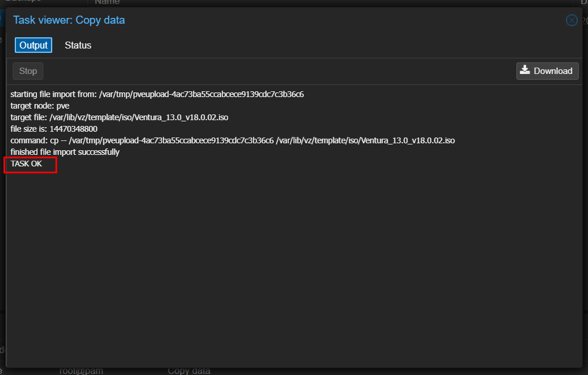The height and width of the screenshot is (375, 588).
Task: Click the Ventura ISO filename in target file line
Action: (181, 117)
